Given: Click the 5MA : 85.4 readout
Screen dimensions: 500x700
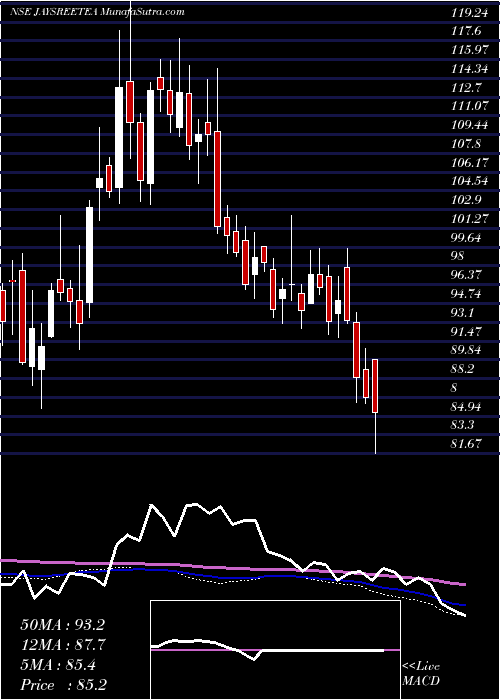Looking at the screenshot, I should click(58, 664).
